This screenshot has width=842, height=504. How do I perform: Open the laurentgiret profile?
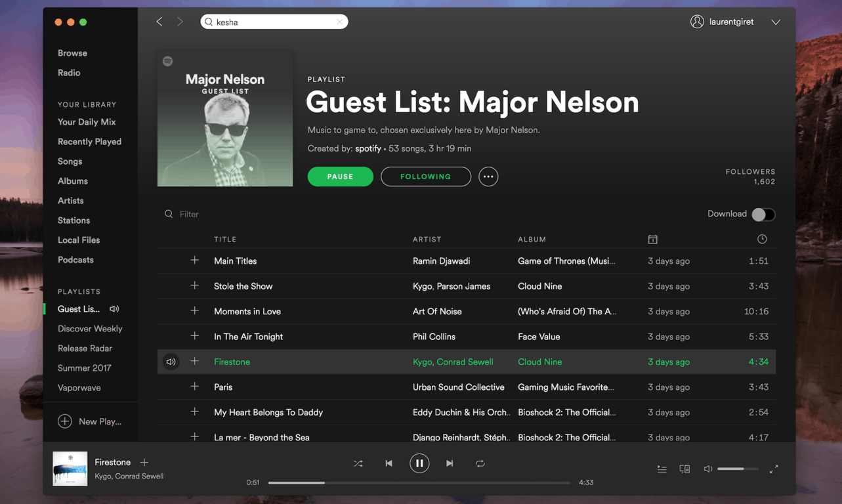(722, 22)
